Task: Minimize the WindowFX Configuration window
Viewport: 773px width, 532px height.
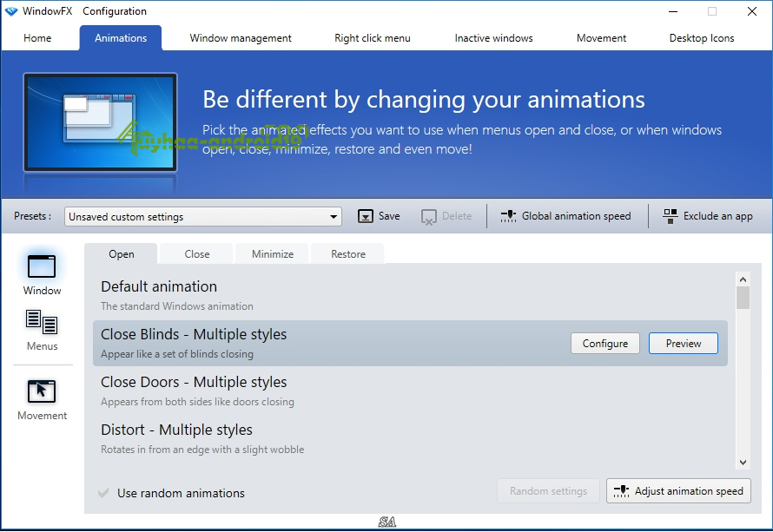Action: click(673, 11)
